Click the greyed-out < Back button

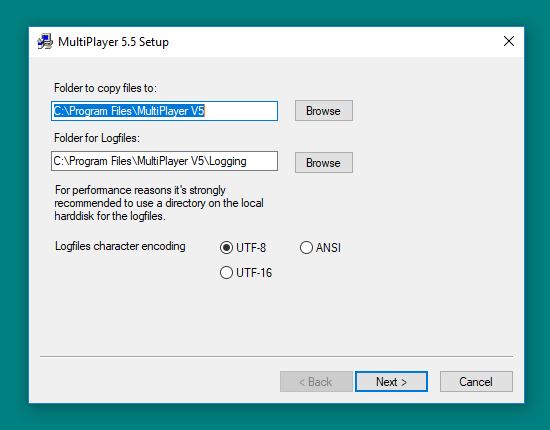point(316,382)
